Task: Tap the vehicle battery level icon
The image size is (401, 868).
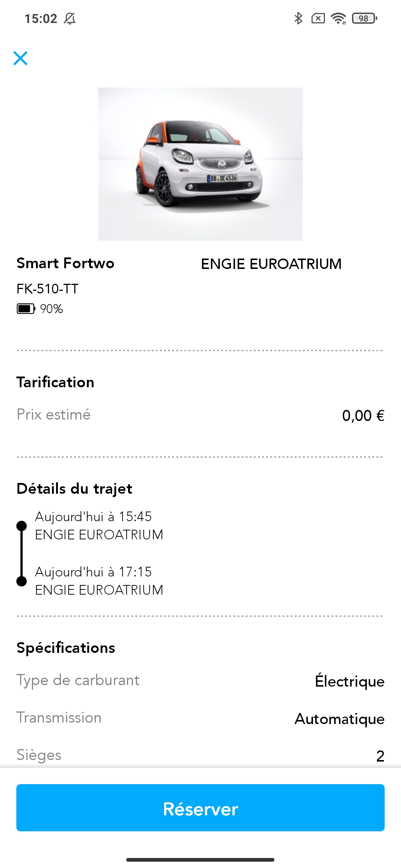Action: tap(26, 309)
